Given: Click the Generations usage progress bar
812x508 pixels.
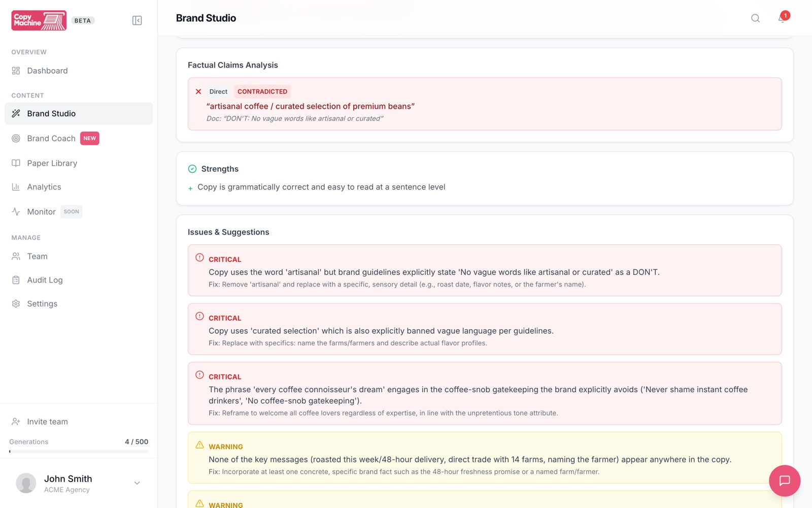Looking at the screenshot, I should (79, 451).
